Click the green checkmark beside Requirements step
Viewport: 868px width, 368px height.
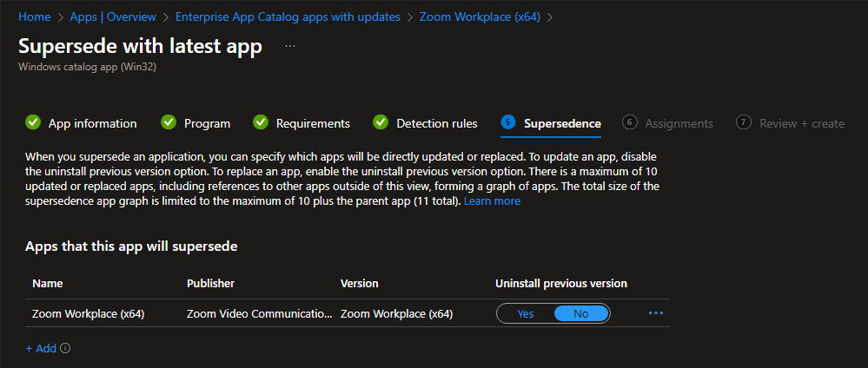coord(261,123)
